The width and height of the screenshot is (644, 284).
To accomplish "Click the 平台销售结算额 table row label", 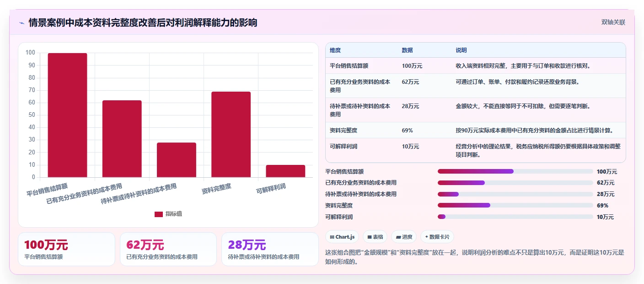I will tap(349, 66).
